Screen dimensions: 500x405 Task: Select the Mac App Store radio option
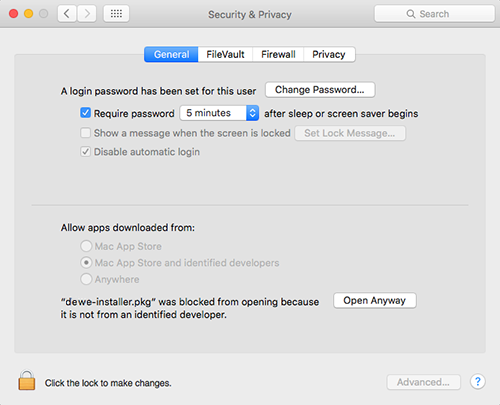(86, 246)
